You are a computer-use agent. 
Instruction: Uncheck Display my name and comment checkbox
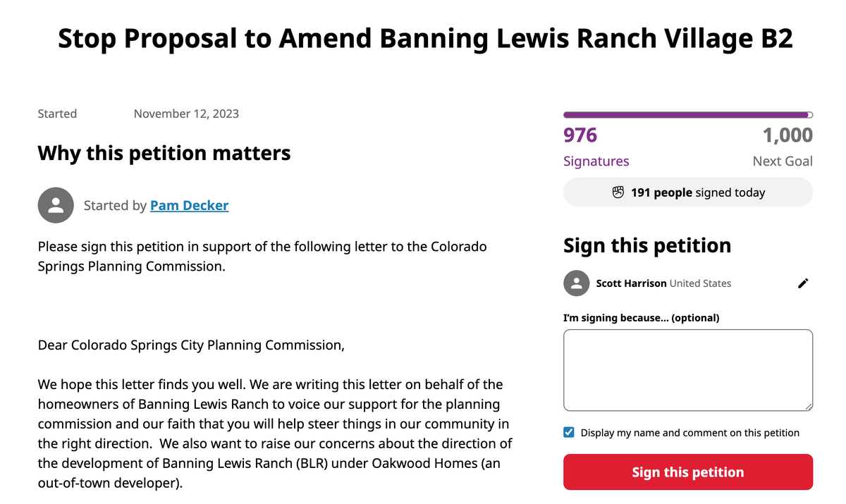pyautogui.click(x=569, y=433)
